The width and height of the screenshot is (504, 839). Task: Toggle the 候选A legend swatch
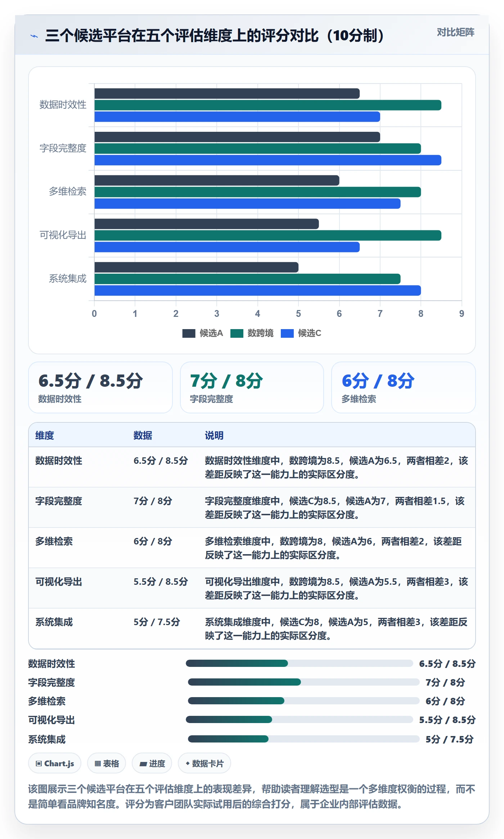pos(189,333)
